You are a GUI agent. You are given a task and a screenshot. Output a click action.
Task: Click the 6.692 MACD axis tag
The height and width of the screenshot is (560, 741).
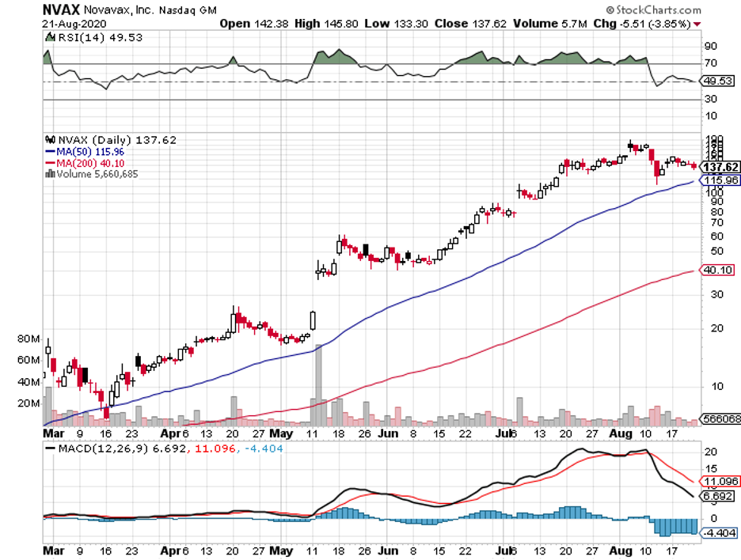(x=718, y=496)
